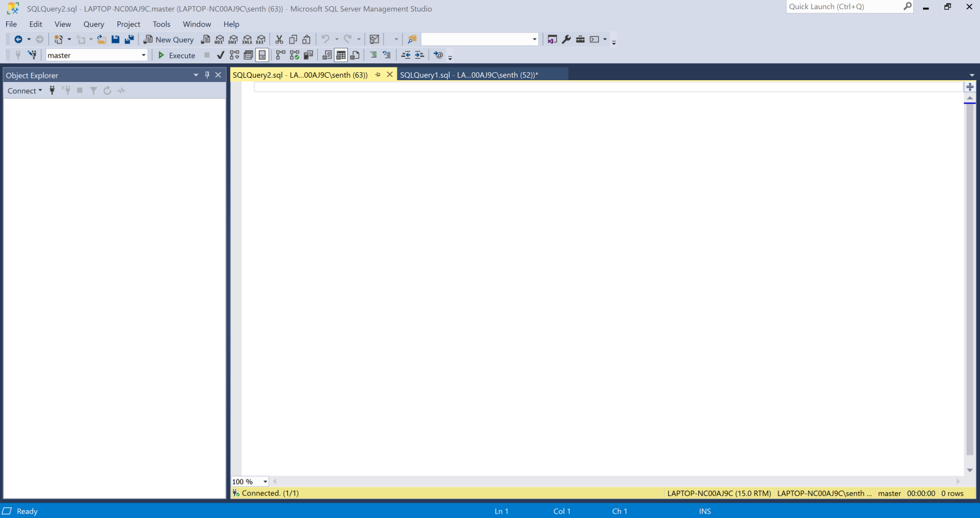Toggle Results to Grid mode
Screen dimensions: 980x518
click(x=341, y=55)
